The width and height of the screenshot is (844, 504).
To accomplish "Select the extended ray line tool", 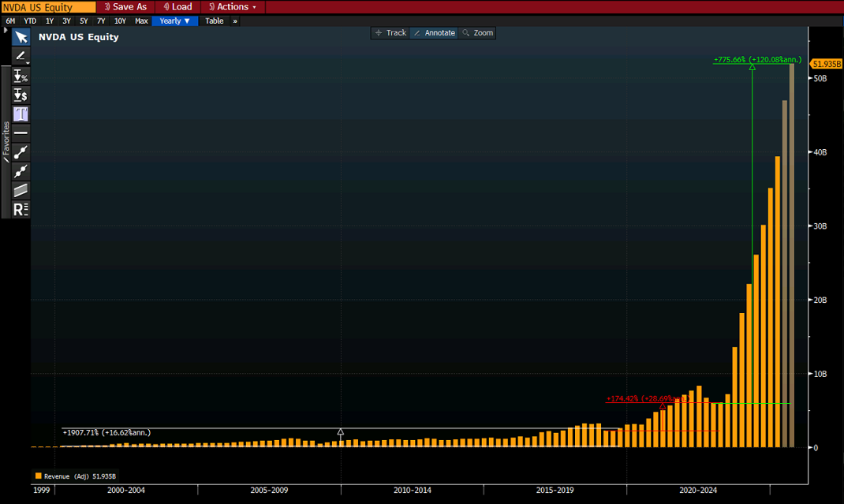I will pyautogui.click(x=21, y=171).
